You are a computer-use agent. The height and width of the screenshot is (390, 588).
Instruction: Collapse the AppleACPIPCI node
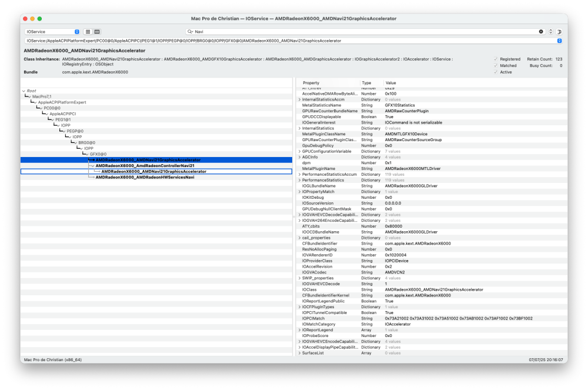tap(47, 114)
